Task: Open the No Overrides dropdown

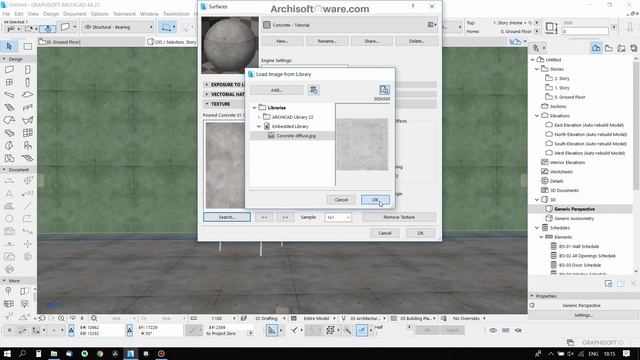Action: pyautogui.click(x=484, y=318)
